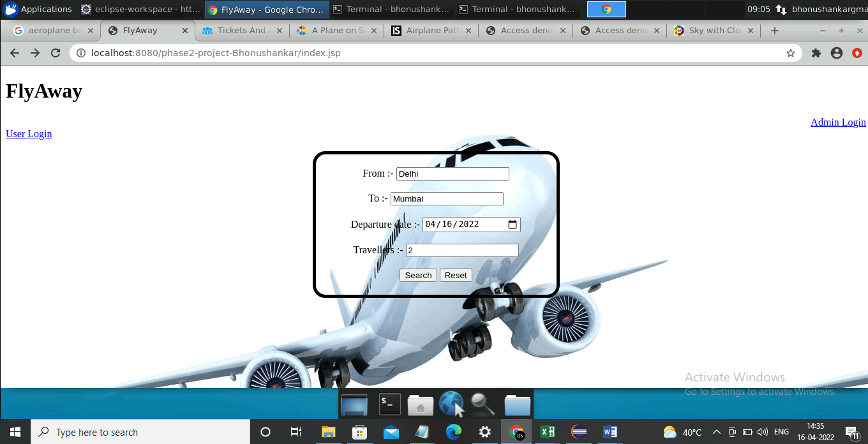Open Word on taskbar
The height and width of the screenshot is (444, 868).
(x=610, y=432)
